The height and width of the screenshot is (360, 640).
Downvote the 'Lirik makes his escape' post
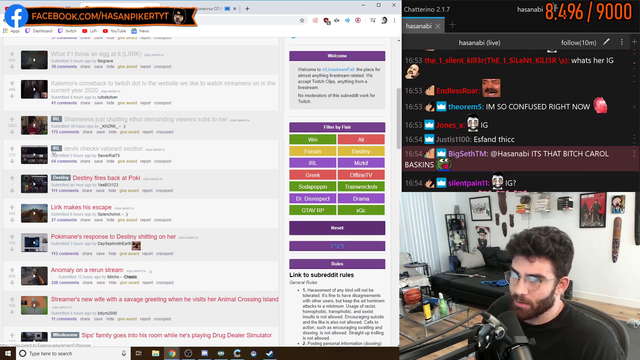12,220
